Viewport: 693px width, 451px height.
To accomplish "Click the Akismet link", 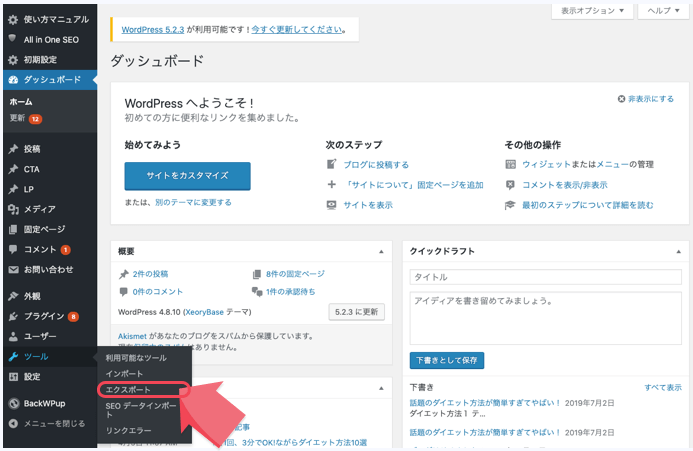I will tap(132, 336).
